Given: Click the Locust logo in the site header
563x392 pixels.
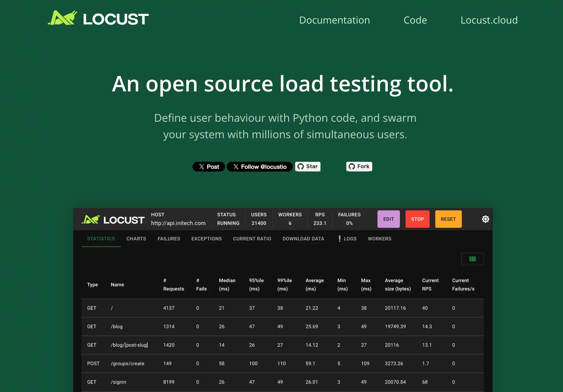Looking at the screenshot, I should point(98,18).
